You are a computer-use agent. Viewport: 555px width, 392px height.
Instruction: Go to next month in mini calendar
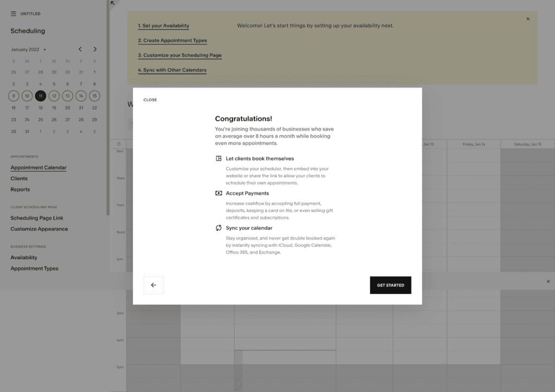(x=95, y=49)
